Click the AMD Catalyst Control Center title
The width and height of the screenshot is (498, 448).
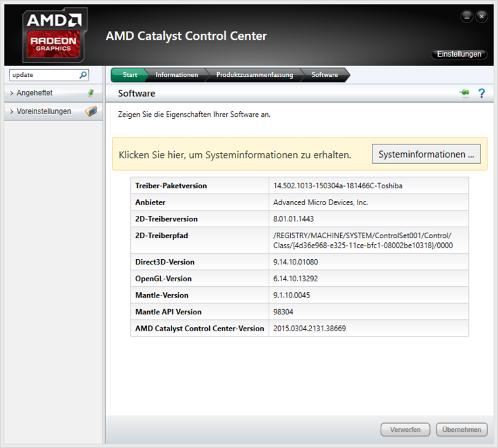[186, 36]
